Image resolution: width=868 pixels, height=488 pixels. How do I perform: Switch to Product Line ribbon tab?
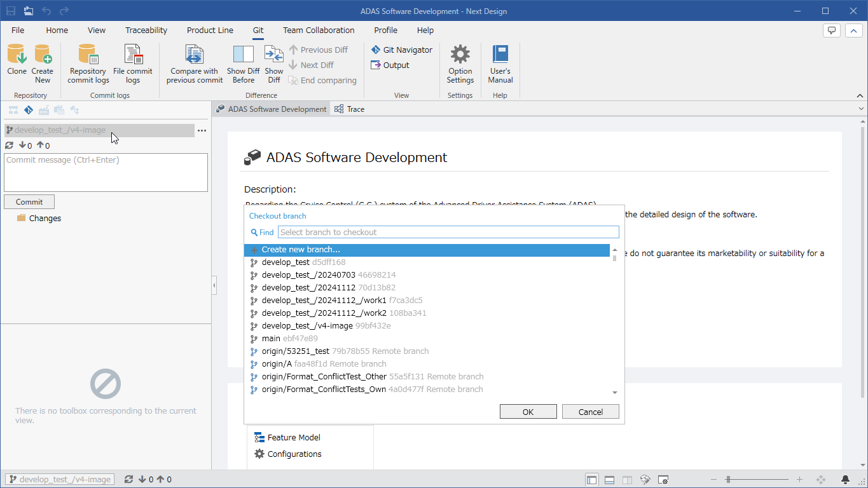click(x=210, y=30)
